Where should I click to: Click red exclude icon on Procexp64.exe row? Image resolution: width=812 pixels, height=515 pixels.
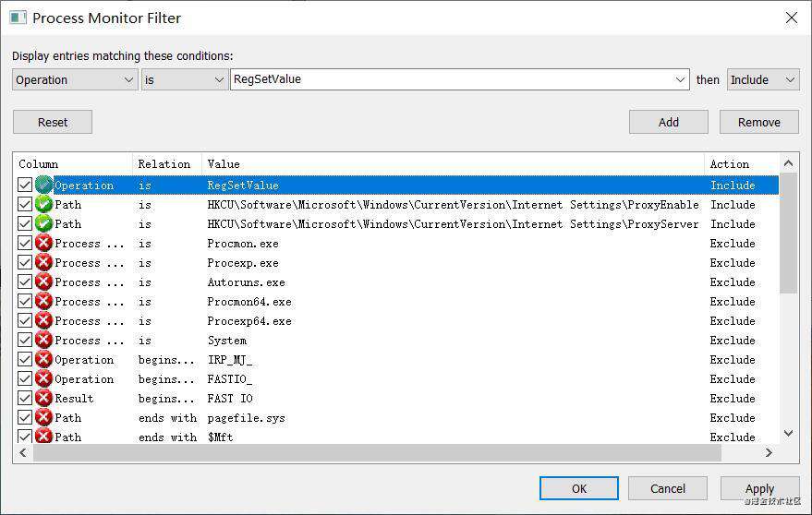[x=44, y=321]
